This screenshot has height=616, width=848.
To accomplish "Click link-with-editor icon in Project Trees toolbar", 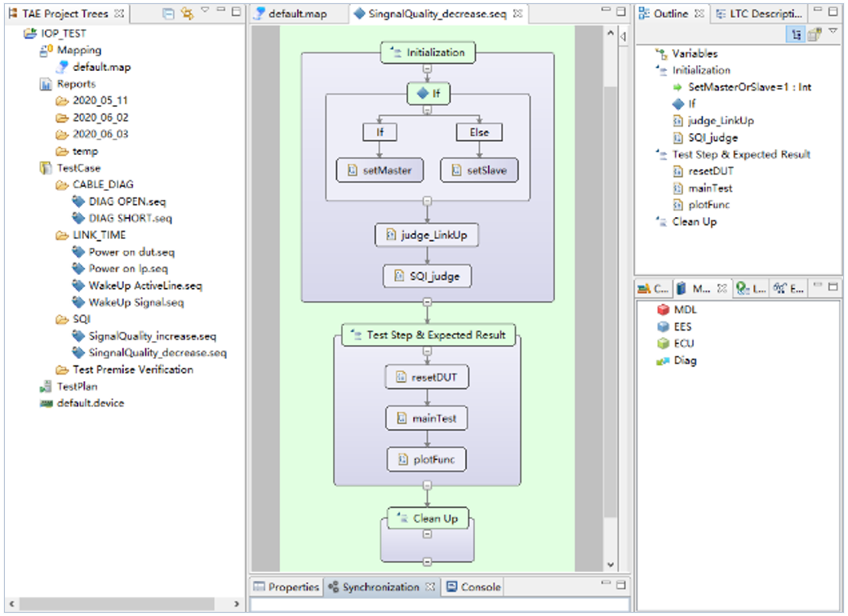I will tap(187, 14).
